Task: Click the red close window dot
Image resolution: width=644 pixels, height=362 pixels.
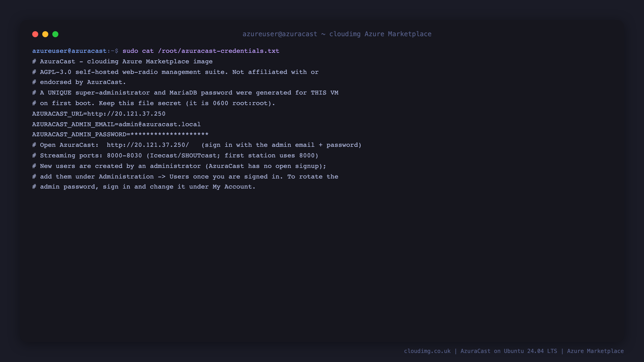Action: pyautogui.click(x=35, y=34)
